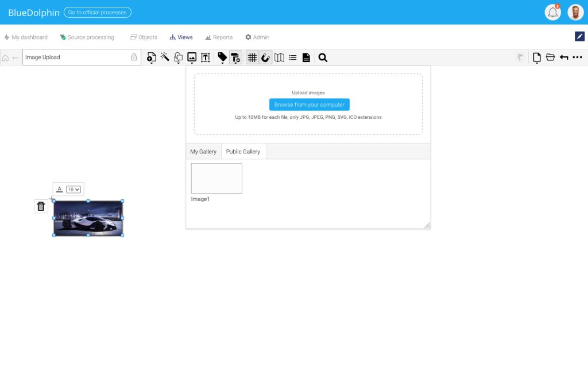Screen dimensions: 588x386
Task: Switch to Public Gallery tab
Action: 243,152
